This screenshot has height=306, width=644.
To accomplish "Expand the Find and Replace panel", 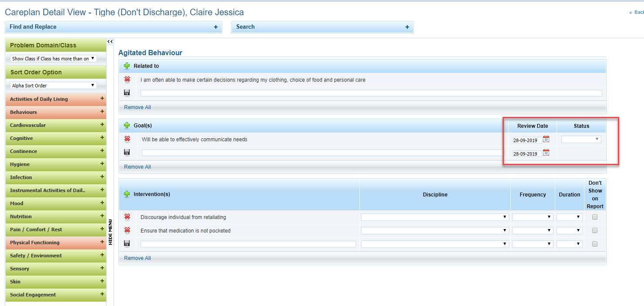I will (x=215, y=27).
